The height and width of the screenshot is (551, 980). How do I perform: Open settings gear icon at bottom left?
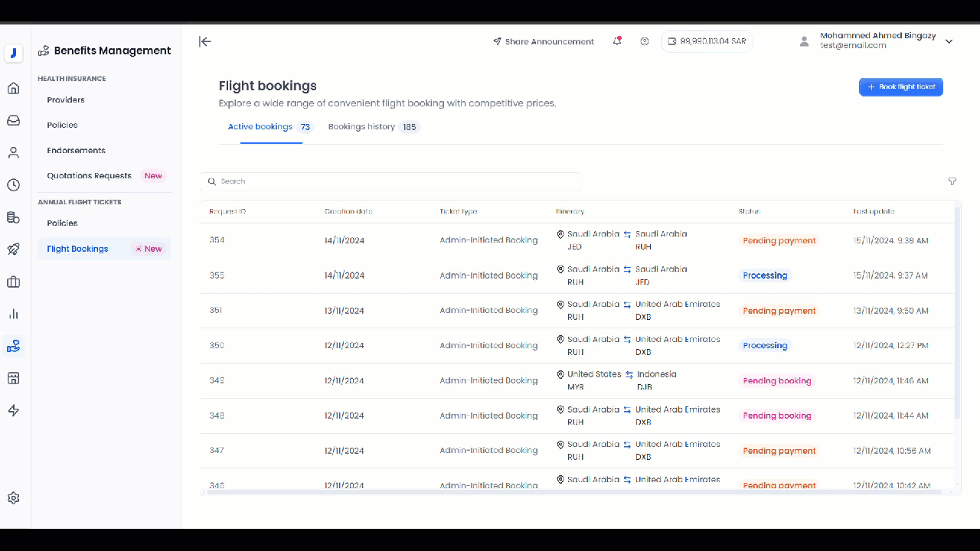(x=13, y=498)
